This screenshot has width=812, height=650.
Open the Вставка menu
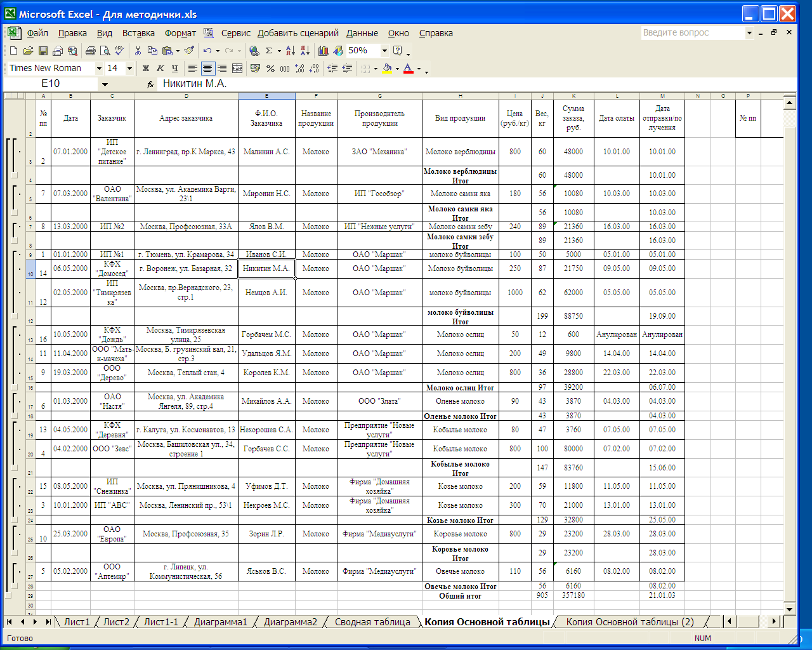138,33
